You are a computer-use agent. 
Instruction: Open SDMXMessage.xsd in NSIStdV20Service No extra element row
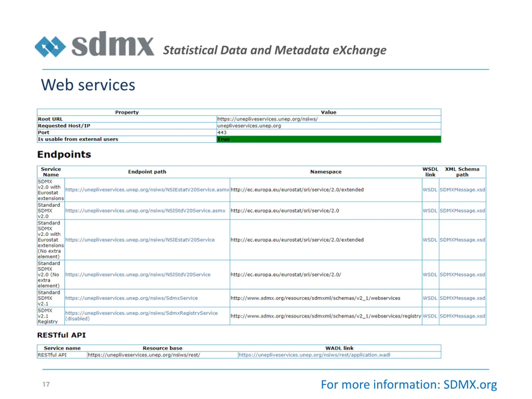462,275
